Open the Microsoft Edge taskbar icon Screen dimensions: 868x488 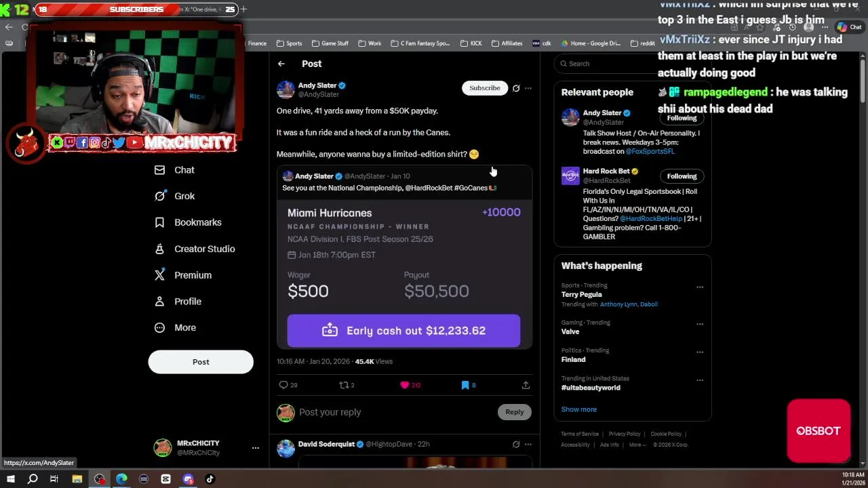point(121,479)
